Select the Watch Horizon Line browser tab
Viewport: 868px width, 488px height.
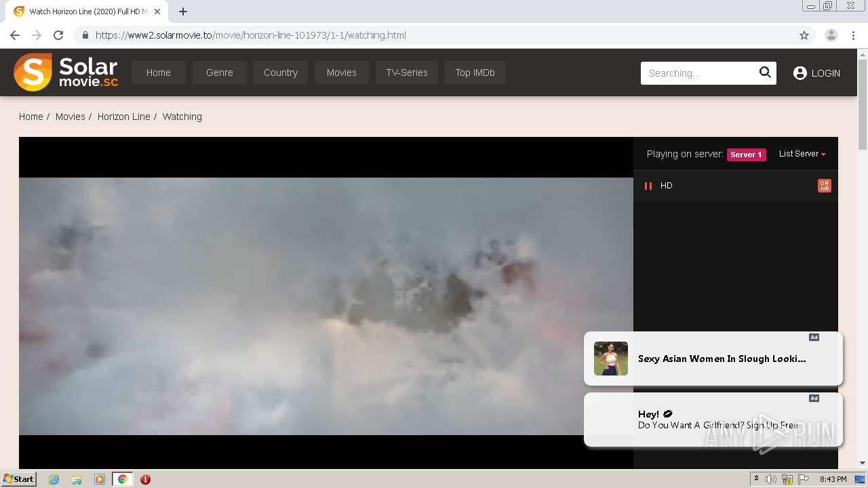pyautogui.click(x=88, y=12)
